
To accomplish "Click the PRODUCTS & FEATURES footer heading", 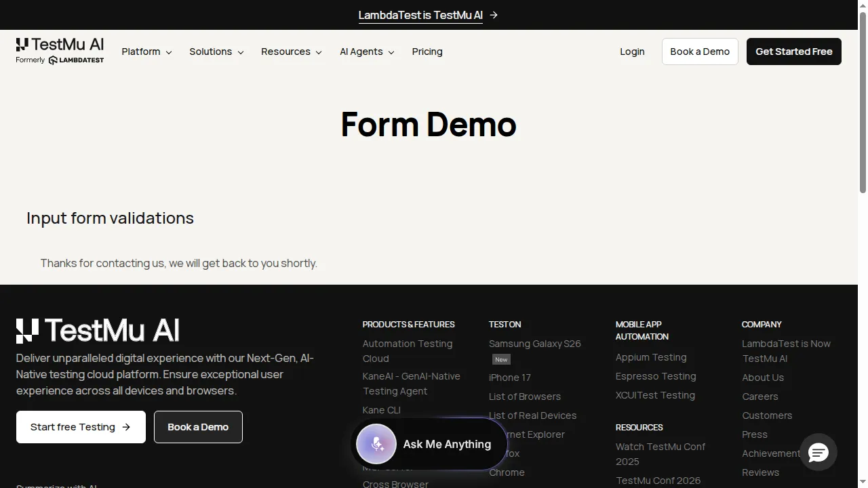I will click(x=409, y=324).
